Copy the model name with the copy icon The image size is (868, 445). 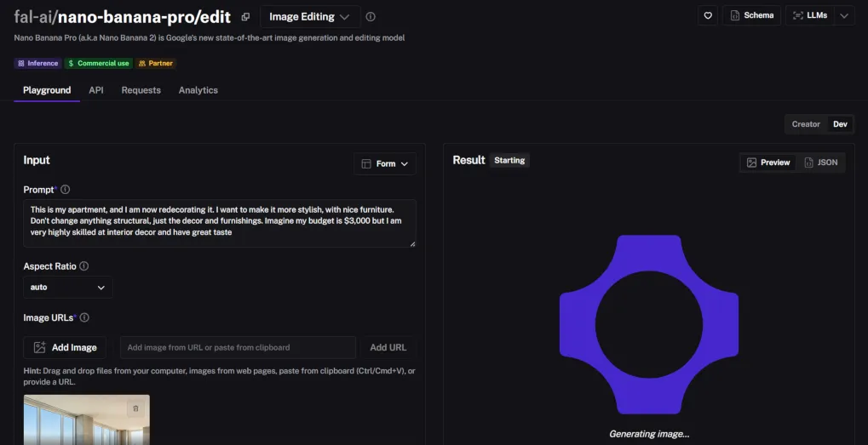pyautogui.click(x=245, y=17)
